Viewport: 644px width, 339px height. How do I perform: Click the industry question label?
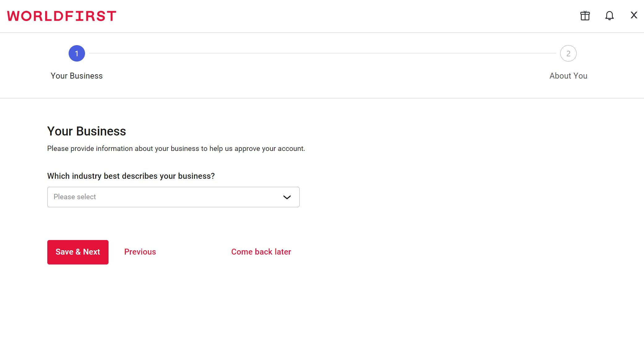point(131,176)
